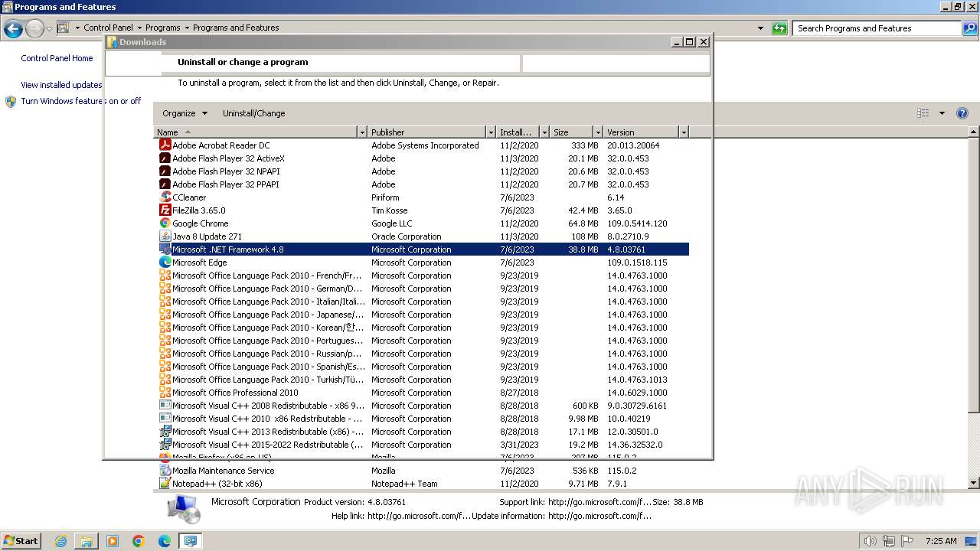The image size is (980, 551).
Task: Click the Programs breadcrumb segment
Action: click(163, 28)
